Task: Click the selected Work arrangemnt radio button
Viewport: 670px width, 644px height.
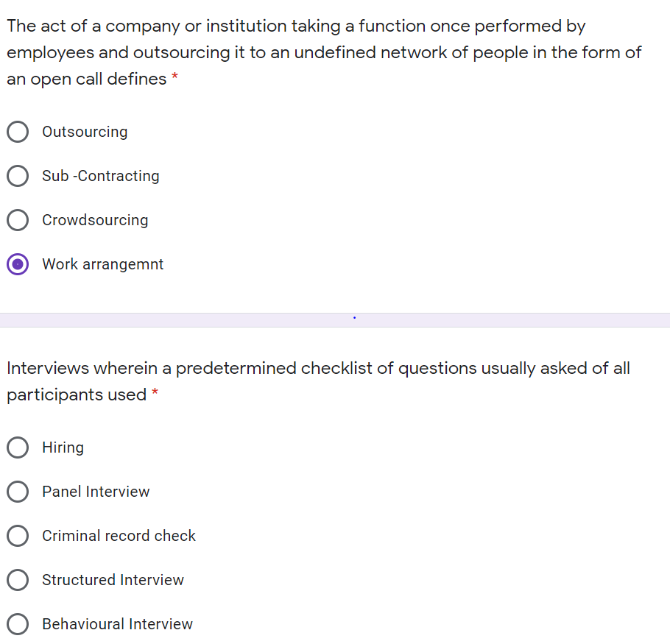Action: pos(18,264)
